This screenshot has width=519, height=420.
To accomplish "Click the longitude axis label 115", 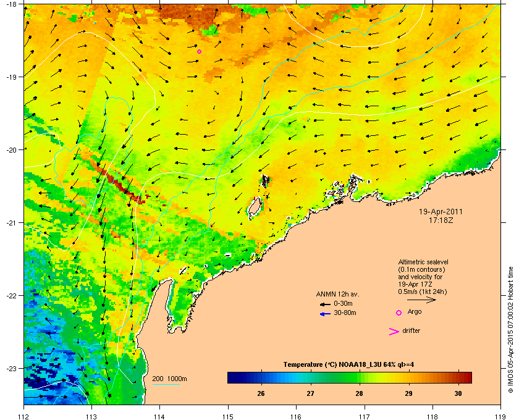I will [228, 416].
